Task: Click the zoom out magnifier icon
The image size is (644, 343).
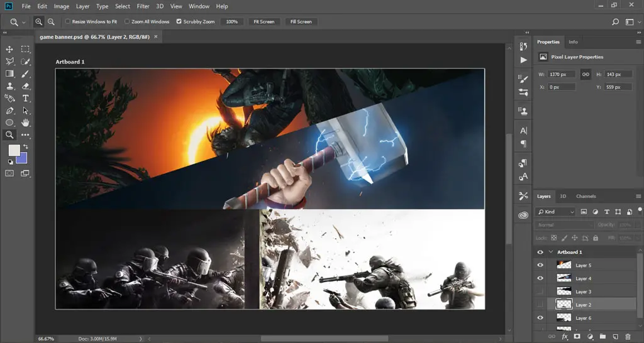Action: (x=51, y=21)
